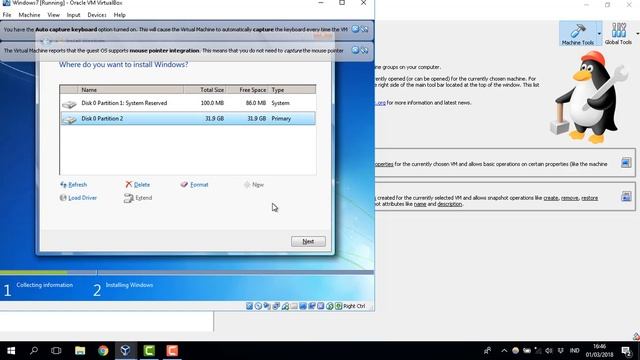The width and height of the screenshot is (640, 360).
Task: Open taskbar Search
Action: coord(34,351)
